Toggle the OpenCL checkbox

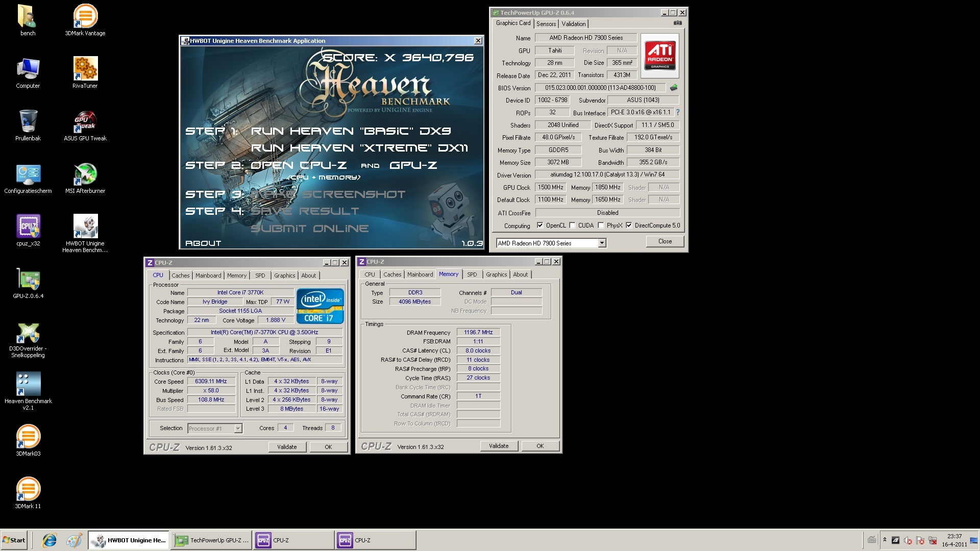click(x=540, y=226)
